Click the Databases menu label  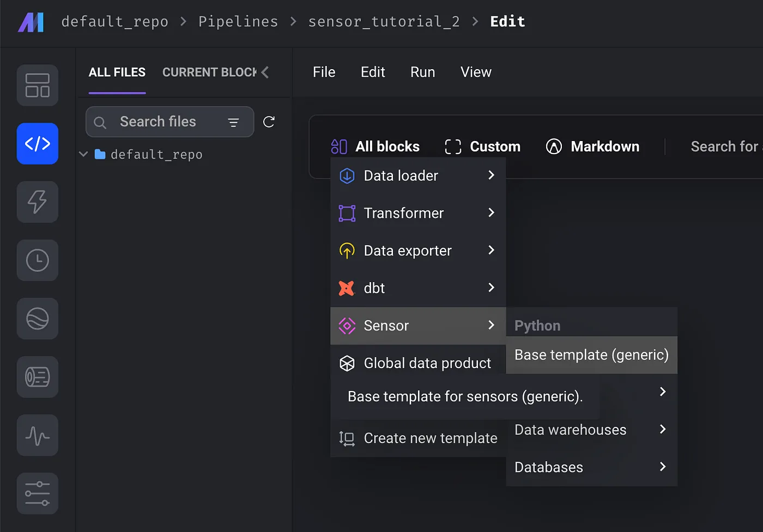[548, 467]
